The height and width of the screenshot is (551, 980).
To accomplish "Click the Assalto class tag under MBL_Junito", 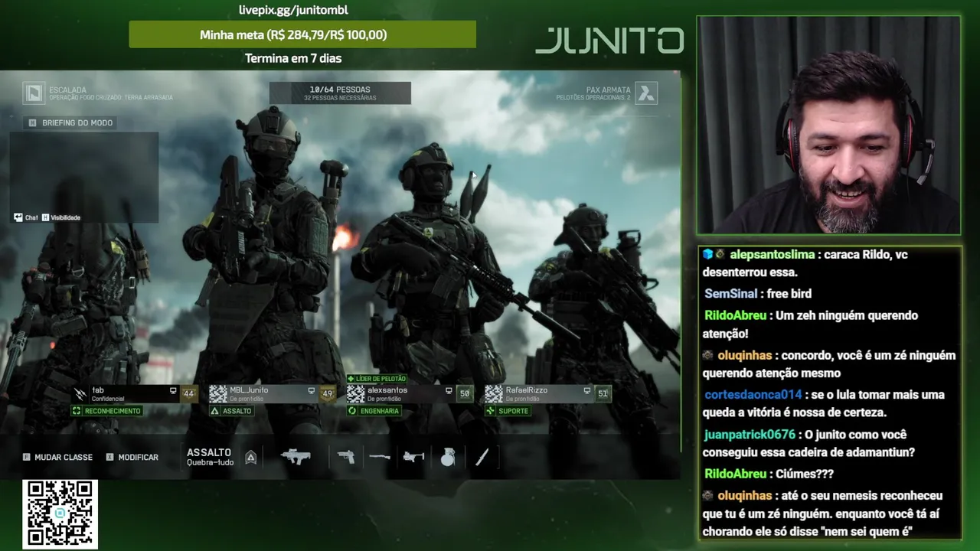I will pos(231,411).
